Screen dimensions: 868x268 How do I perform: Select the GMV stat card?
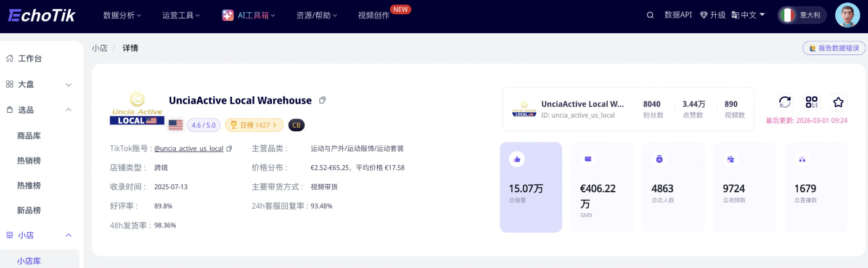click(x=602, y=187)
